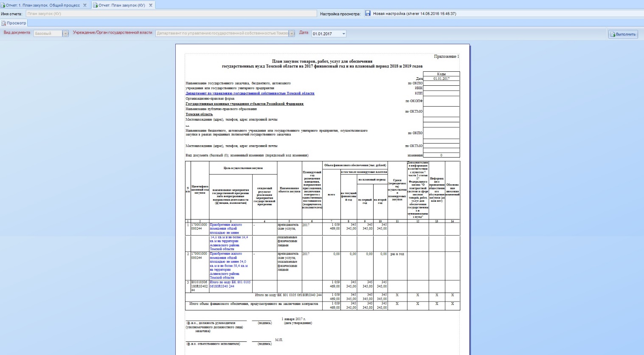The width and height of the screenshot is (644, 355).
Task: Close the План закупок. Общий процесс tab
Action: tap(85, 5)
